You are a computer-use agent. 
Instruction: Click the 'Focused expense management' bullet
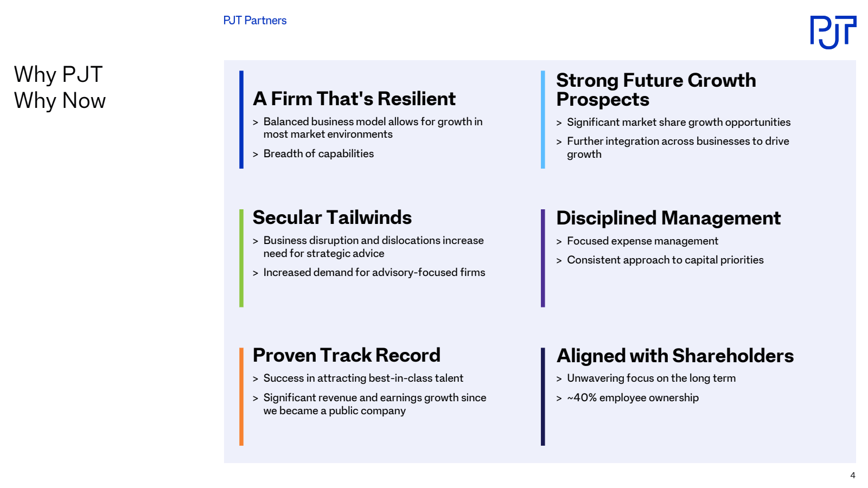point(642,241)
